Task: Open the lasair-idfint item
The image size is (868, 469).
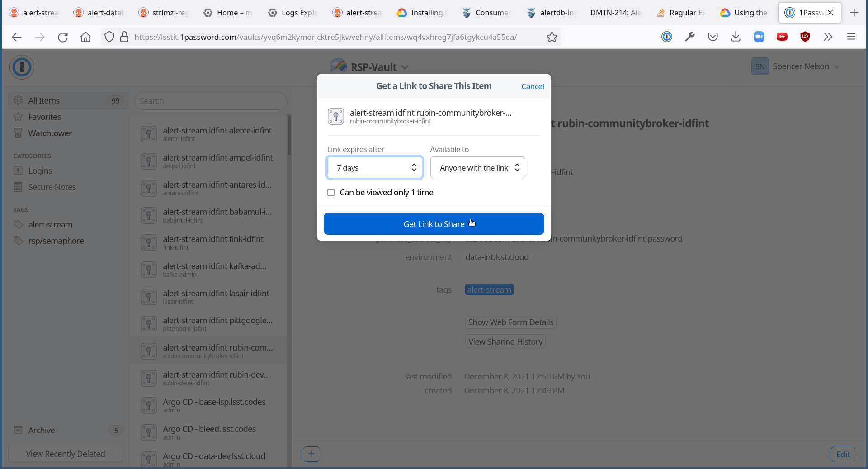Action: (x=208, y=297)
